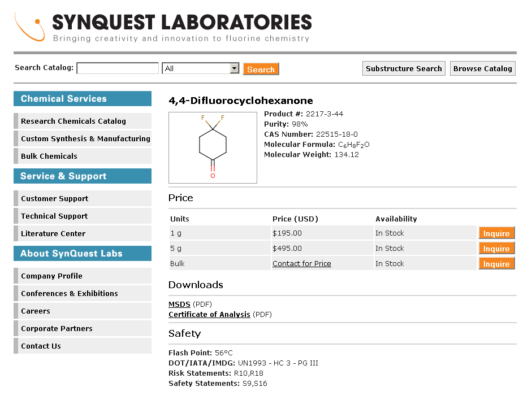
Task: Open Technical Support
Action: point(54,216)
